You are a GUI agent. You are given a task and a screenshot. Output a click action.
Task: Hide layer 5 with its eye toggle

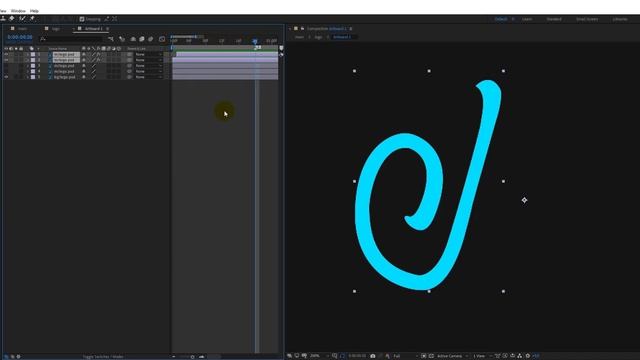[6, 77]
